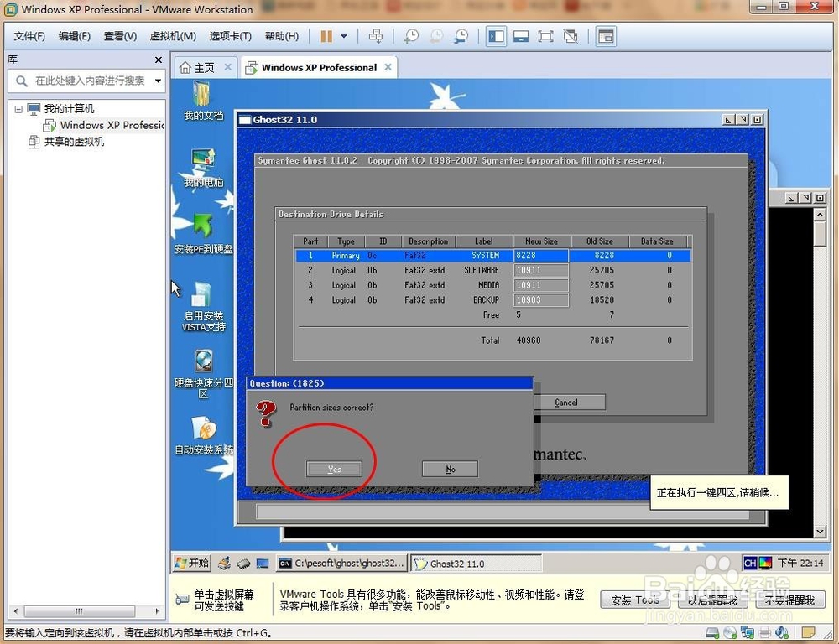Click No in the Question dialog
Screen dimensions: 839x644
pos(450,469)
